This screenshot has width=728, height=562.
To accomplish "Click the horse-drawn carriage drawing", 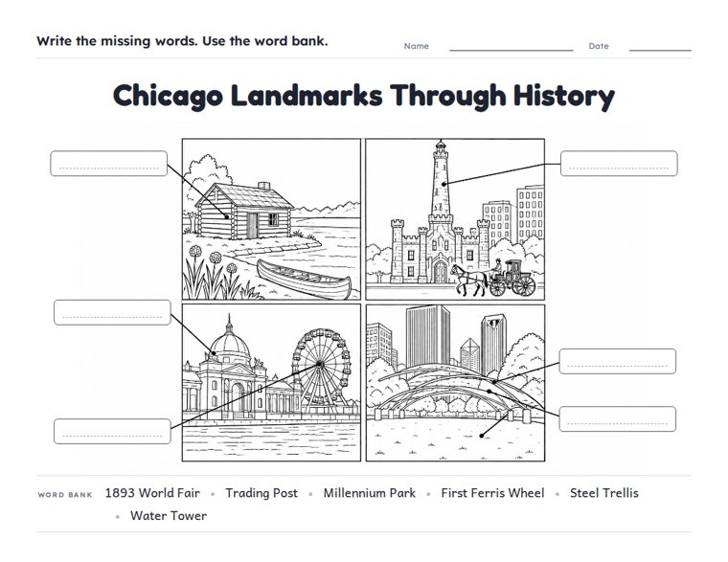I will [x=493, y=277].
